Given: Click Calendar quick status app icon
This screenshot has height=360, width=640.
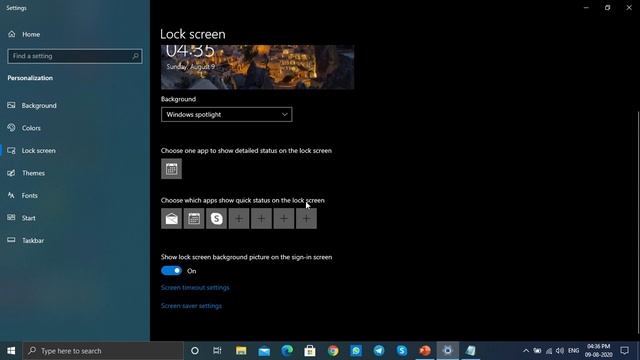Looking at the screenshot, I should tap(194, 218).
